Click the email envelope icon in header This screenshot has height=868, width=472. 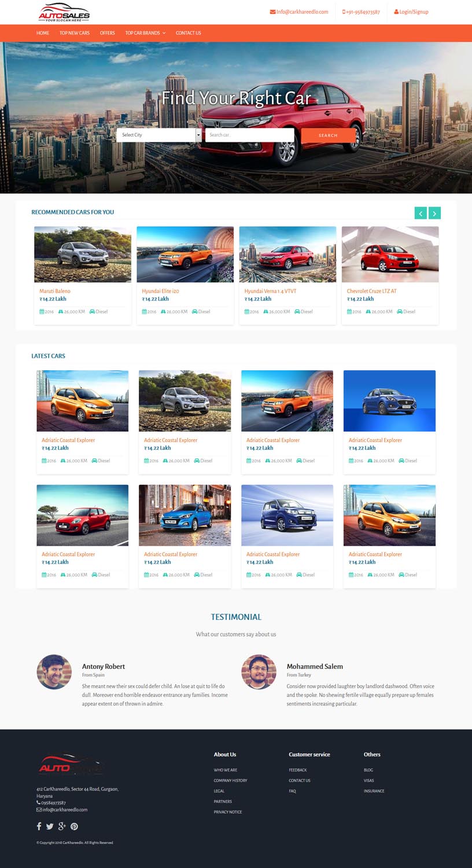272,12
